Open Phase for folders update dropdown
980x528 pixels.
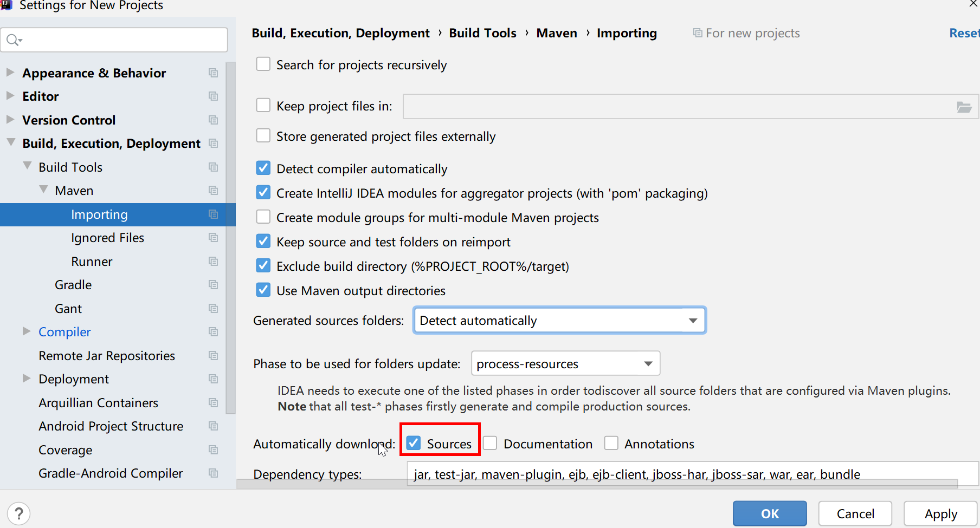pos(566,363)
